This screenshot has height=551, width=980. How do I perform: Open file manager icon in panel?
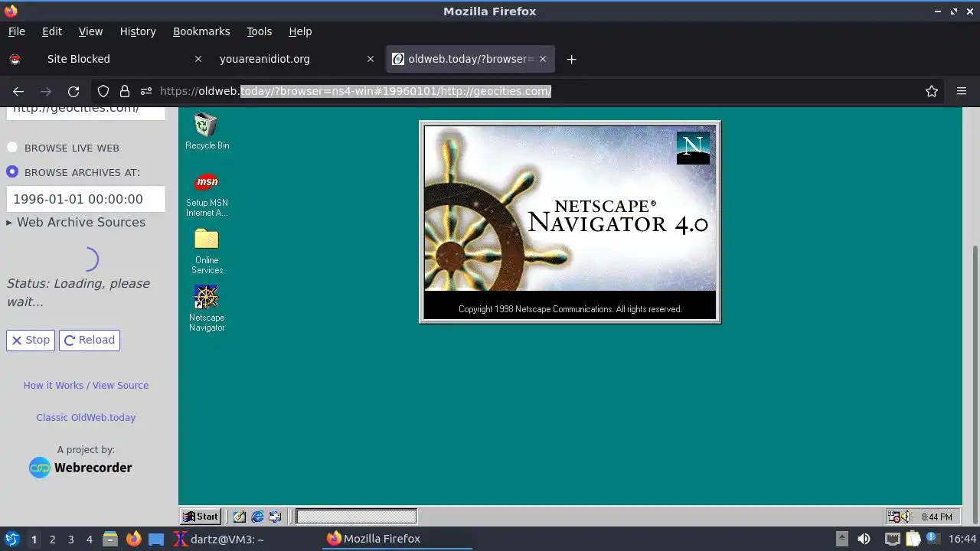pos(110,539)
